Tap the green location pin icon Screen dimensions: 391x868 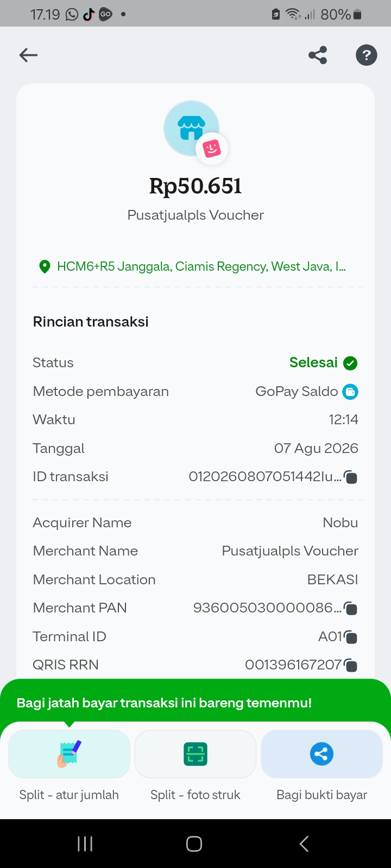point(45,266)
